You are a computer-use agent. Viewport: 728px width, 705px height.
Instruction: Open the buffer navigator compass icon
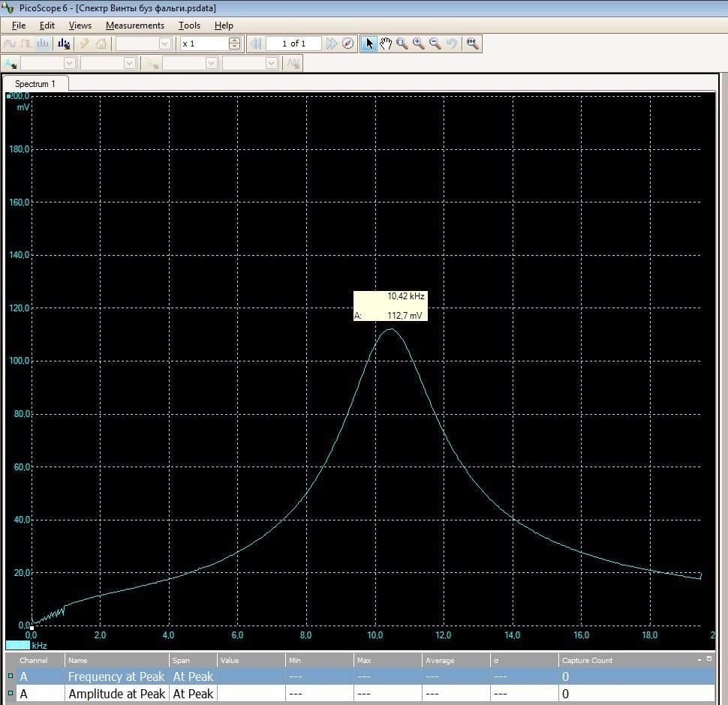coord(347,43)
